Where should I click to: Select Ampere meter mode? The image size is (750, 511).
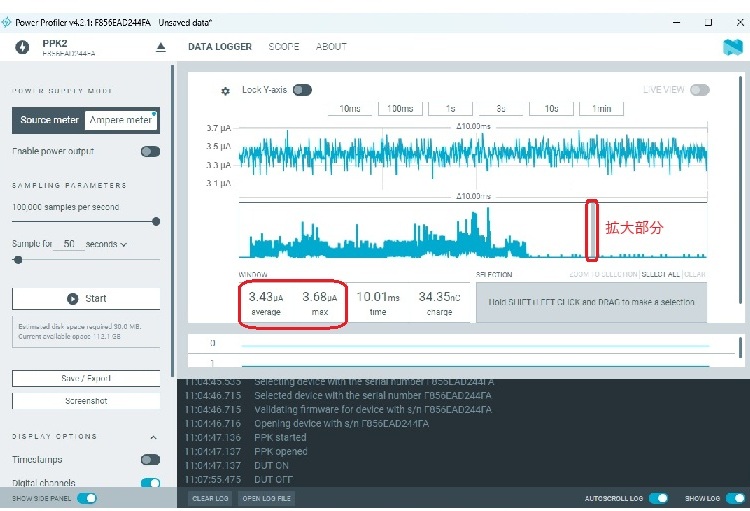pyautogui.click(x=121, y=121)
